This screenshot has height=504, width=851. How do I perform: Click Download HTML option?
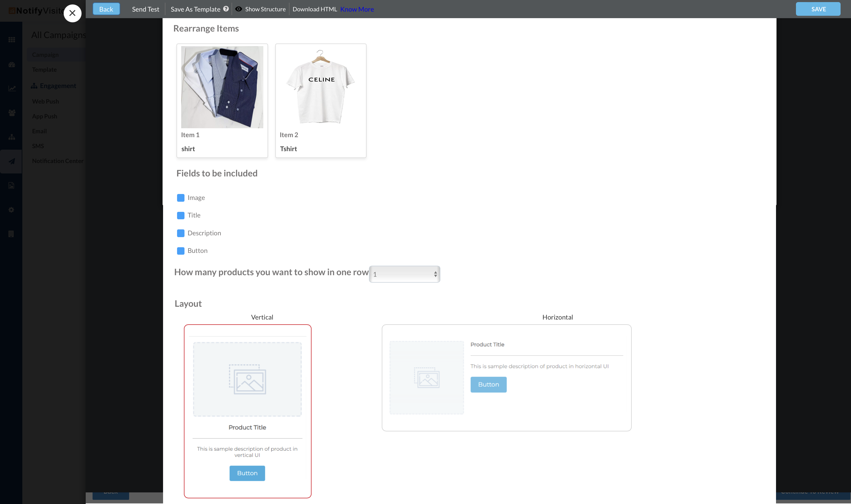coord(315,9)
